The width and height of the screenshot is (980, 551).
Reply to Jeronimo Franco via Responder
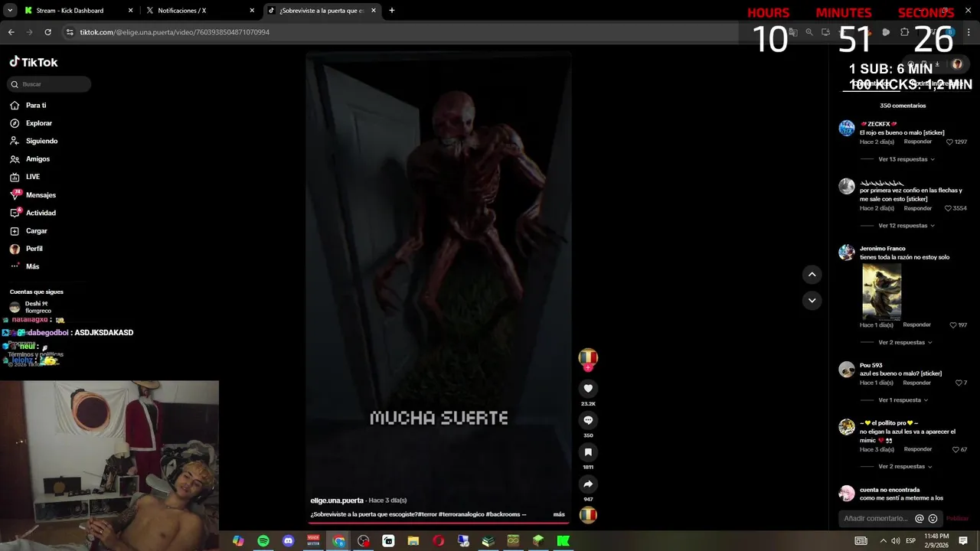(x=916, y=324)
